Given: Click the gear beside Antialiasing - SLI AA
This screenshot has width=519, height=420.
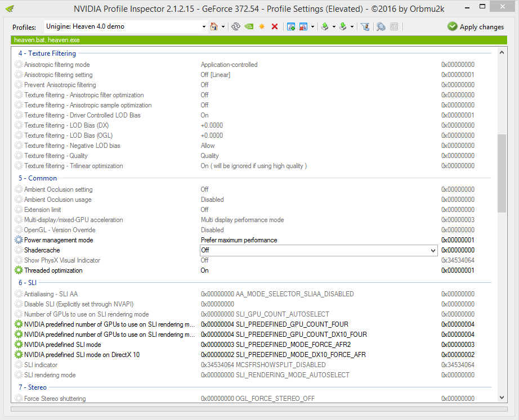Looking at the screenshot, I should pyautogui.click(x=19, y=293).
